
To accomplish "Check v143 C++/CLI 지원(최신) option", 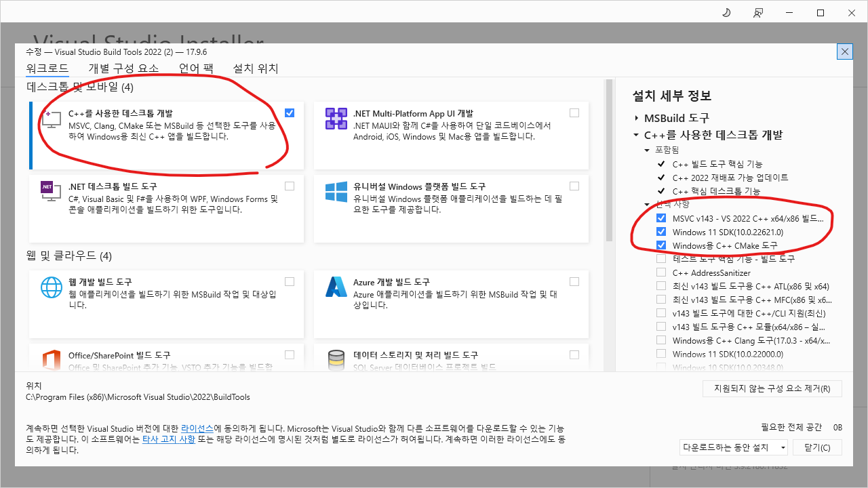I will coord(661,313).
